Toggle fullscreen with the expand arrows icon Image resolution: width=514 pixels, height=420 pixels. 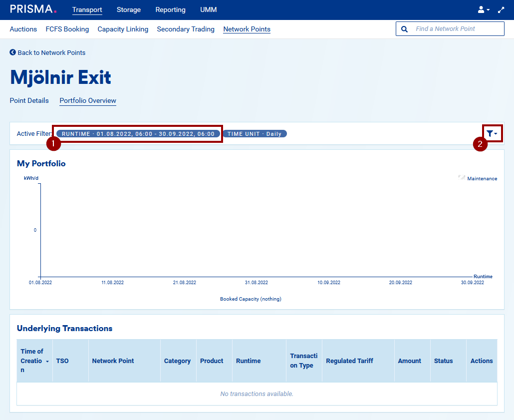click(501, 10)
